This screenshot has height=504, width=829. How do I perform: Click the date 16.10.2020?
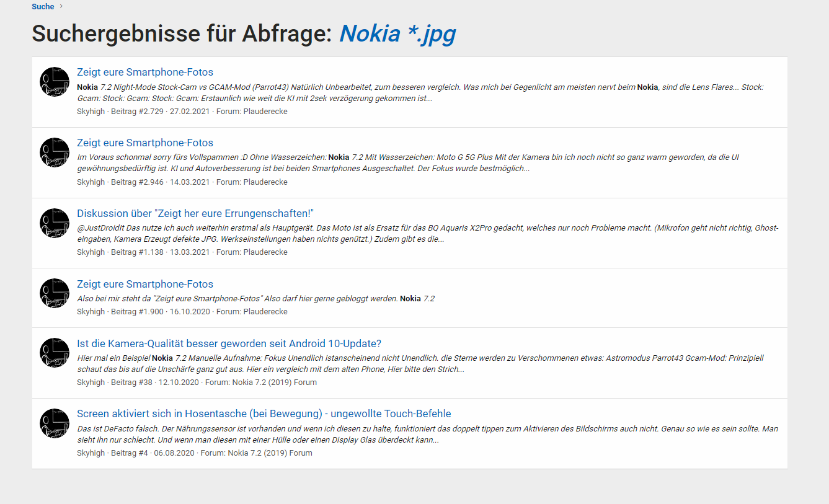190,312
